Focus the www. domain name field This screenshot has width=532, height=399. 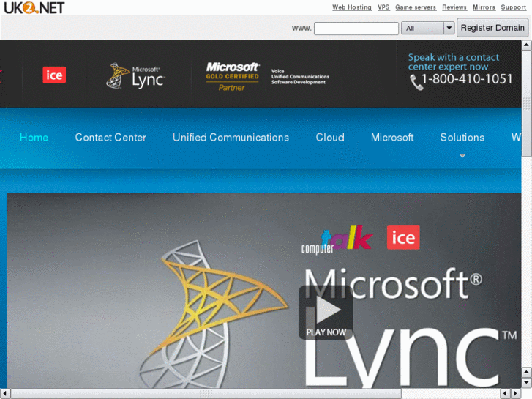356,28
